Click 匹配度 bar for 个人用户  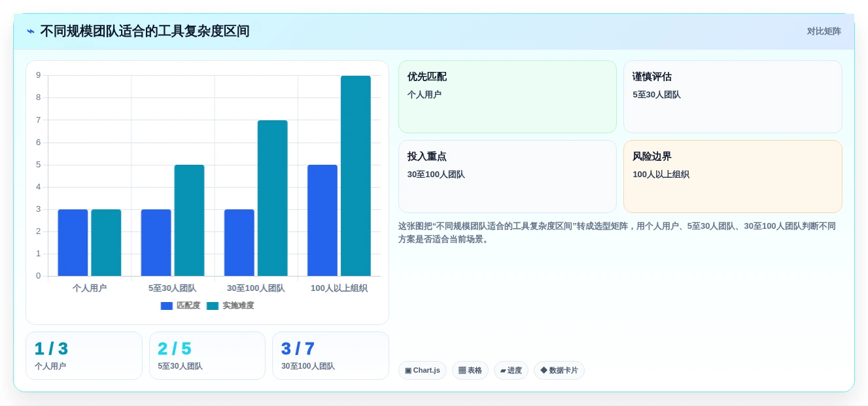tap(73, 243)
